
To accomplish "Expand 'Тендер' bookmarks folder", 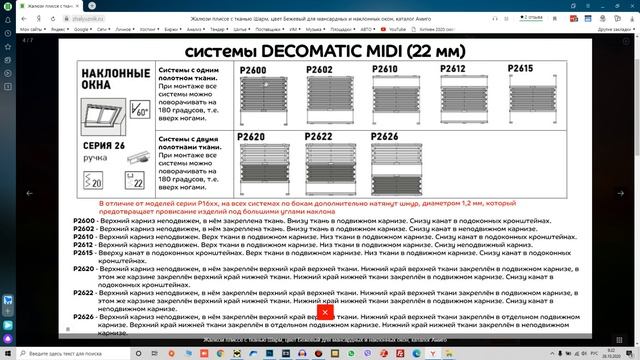I will (x=219, y=29).
